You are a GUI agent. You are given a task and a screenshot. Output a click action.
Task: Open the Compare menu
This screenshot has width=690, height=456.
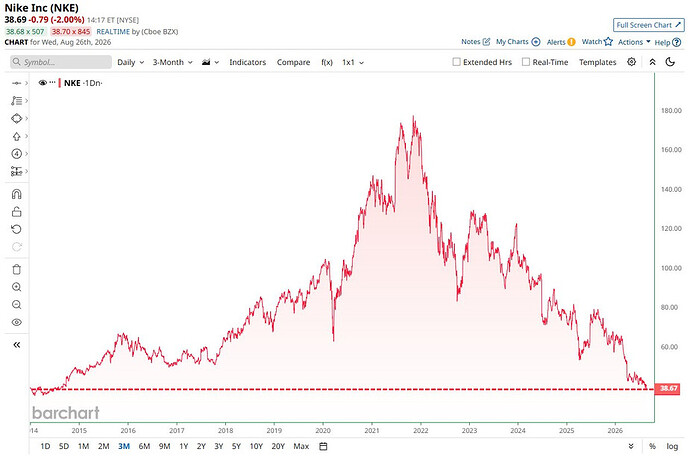[x=294, y=63]
